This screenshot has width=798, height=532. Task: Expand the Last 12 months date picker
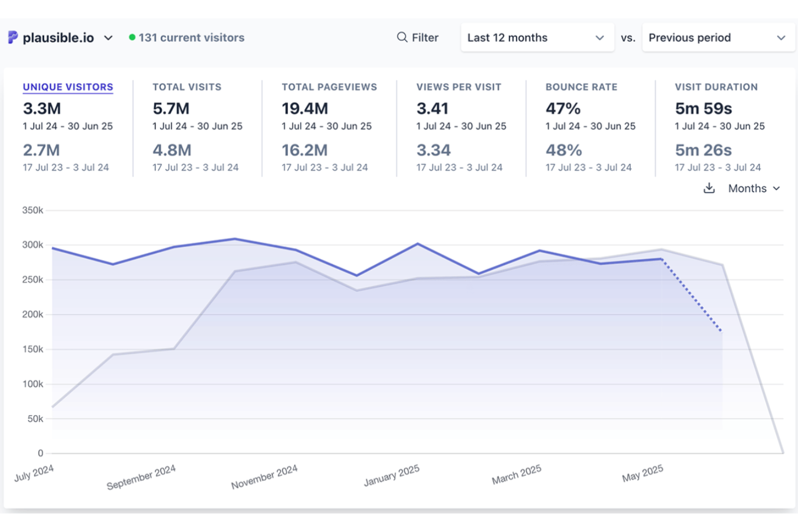537,38
